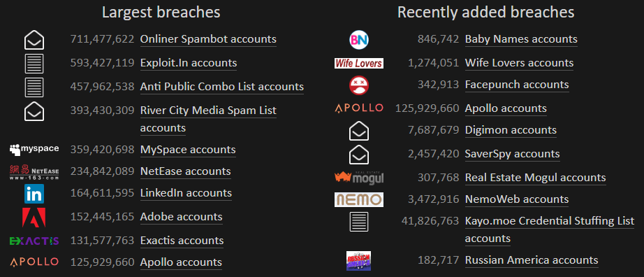Click the 711,477,622 breach count
Screen dimensions: 644x277
(102, 39)
